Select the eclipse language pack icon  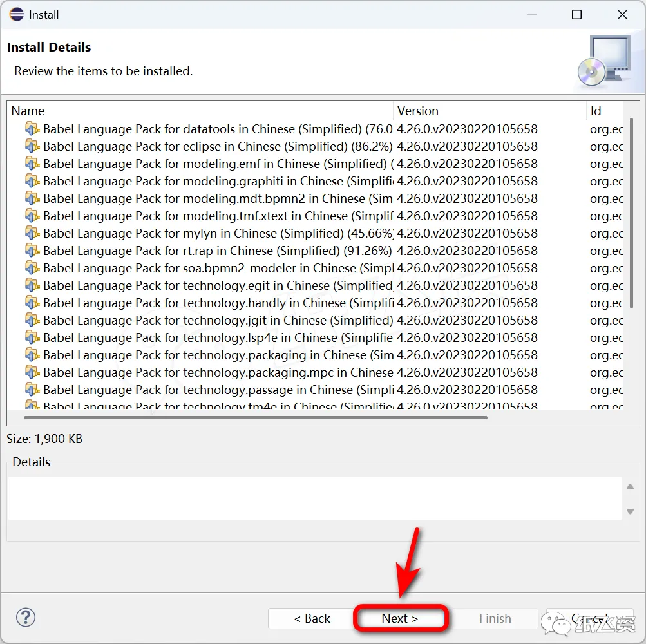click(32, 146)
